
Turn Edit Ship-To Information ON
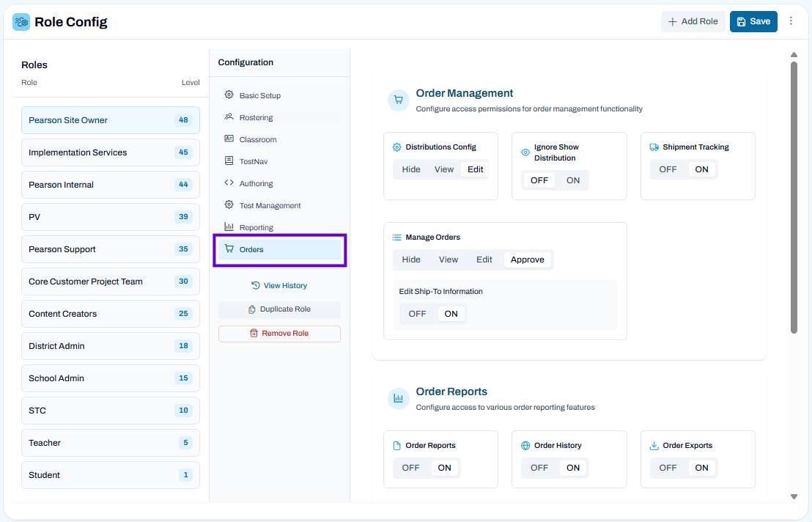point(451,314)
